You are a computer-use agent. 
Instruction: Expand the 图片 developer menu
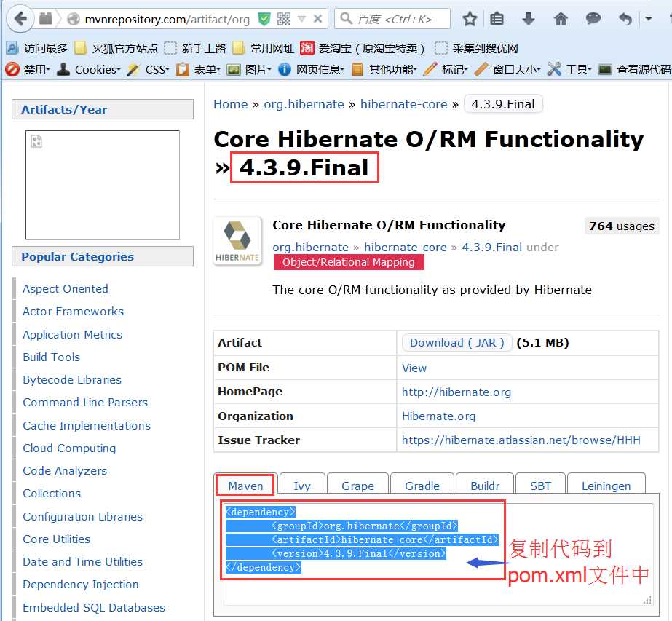click(248, 69)
